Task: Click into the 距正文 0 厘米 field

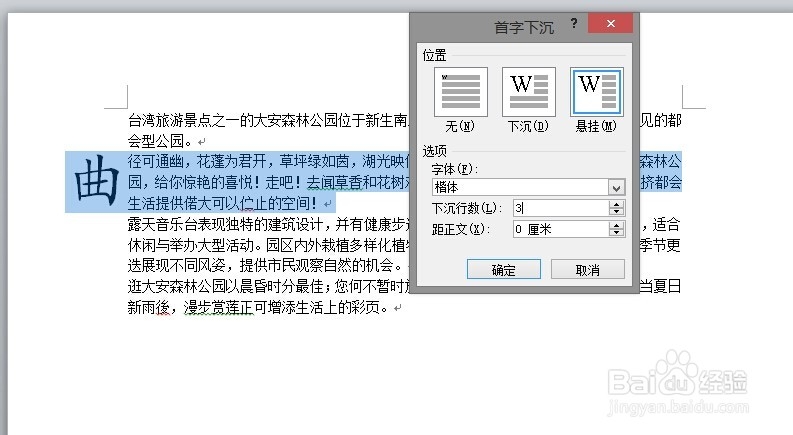Action: (561, 229)
